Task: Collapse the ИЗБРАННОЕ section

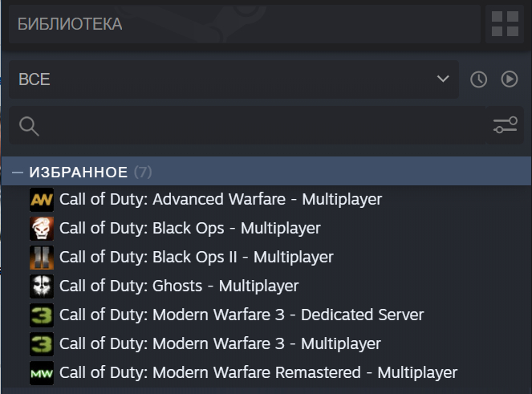Action: click(x=18, y=172)
